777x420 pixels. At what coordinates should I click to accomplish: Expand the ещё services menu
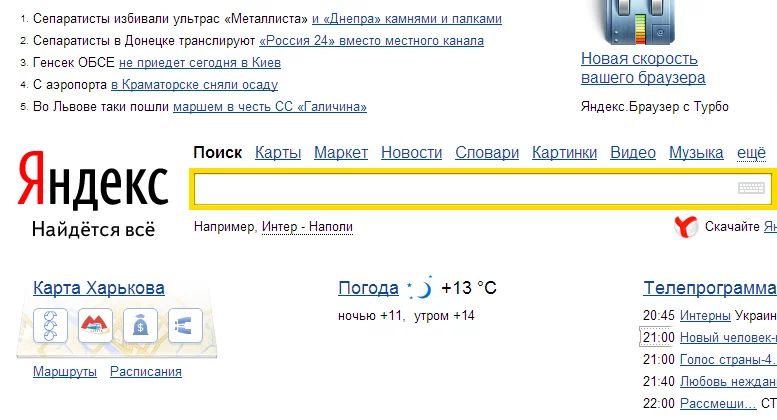(x=751, y=153)
